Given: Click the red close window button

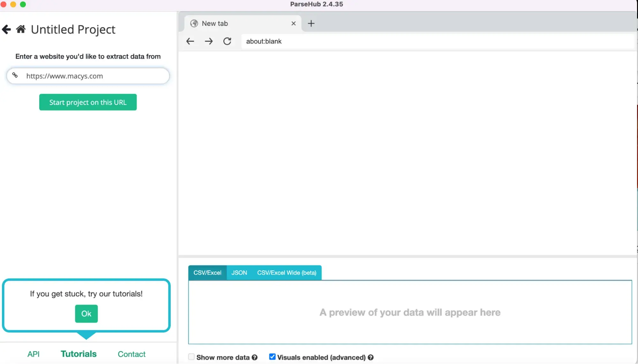Looking at the screenshot, I should click(x=4, y=4).
